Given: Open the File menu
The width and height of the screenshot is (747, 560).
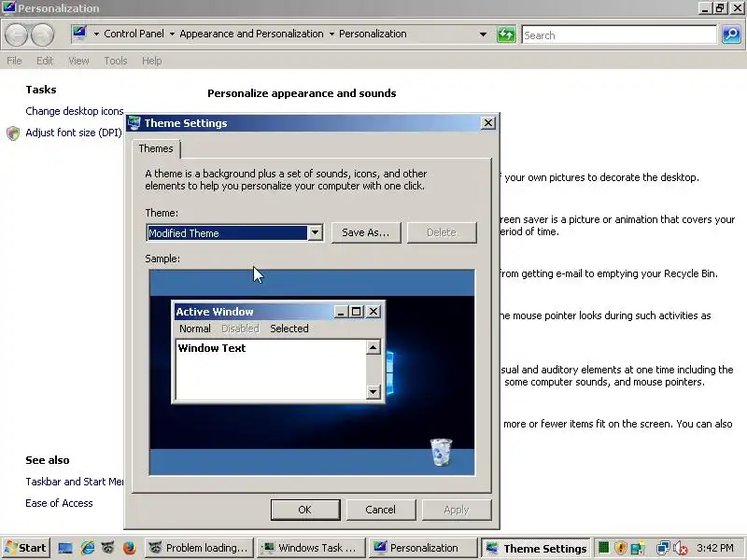Looking at the screenshot, I should click(14, 61).
